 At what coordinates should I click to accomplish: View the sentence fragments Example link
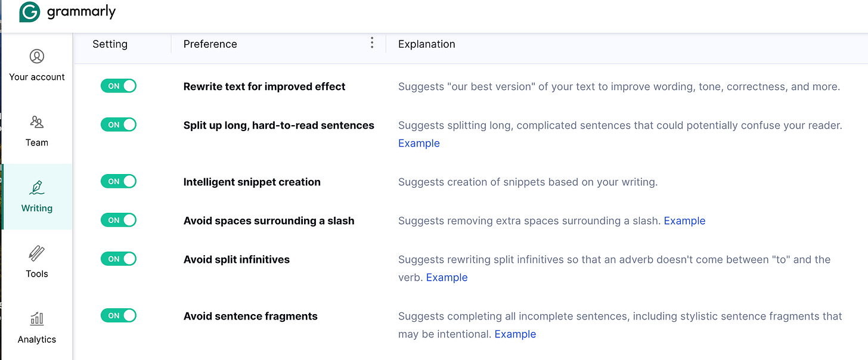coord(515,334)
